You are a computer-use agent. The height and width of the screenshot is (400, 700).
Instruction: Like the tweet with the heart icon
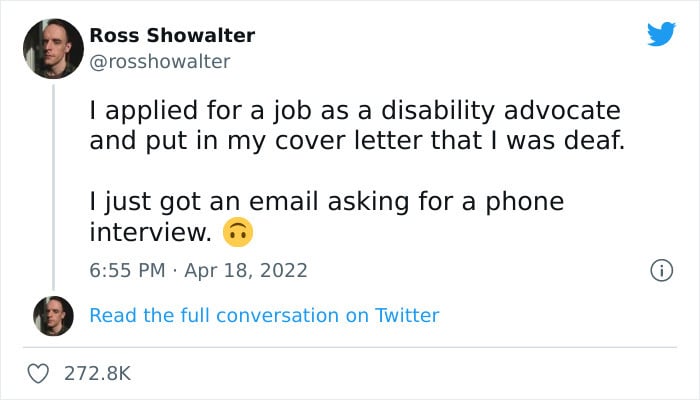pyautogui.click(x=38, y=373)
